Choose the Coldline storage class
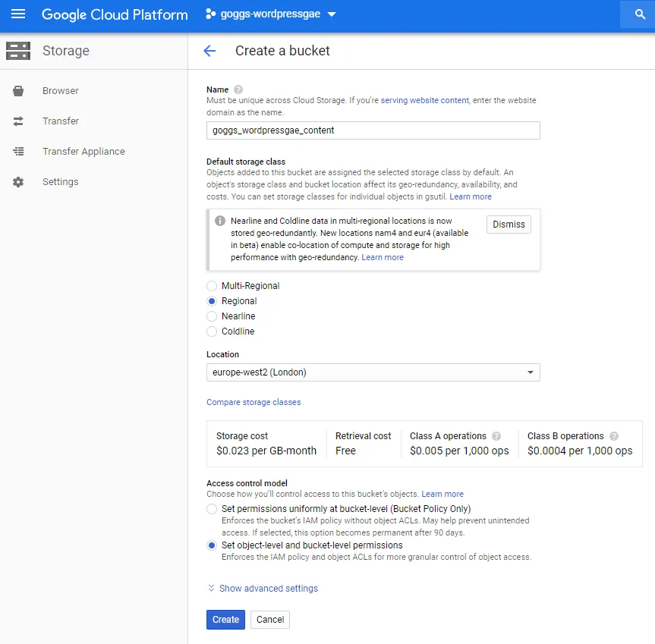Image resolution: width=655 pixels, height=644 pixels. coord(211,331)
